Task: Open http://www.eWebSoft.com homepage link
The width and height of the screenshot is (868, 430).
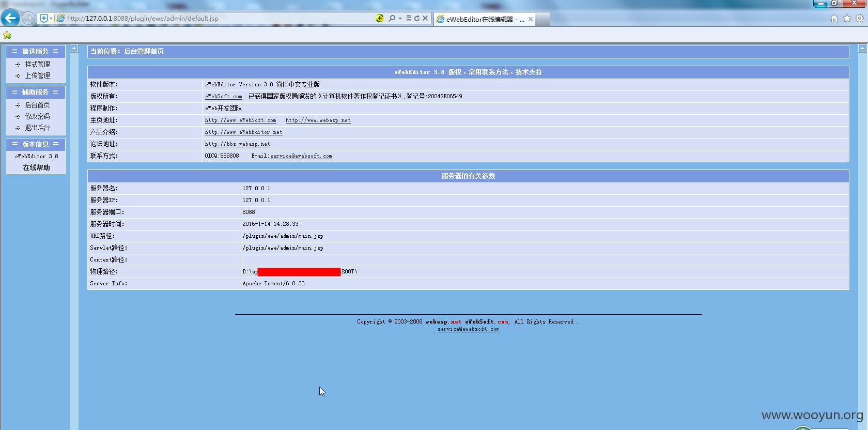Action: 240,120
